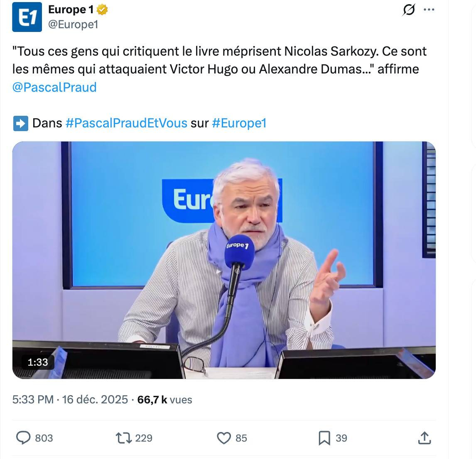
Task: Play the Pascal Praud video
Action: [224, 260]
